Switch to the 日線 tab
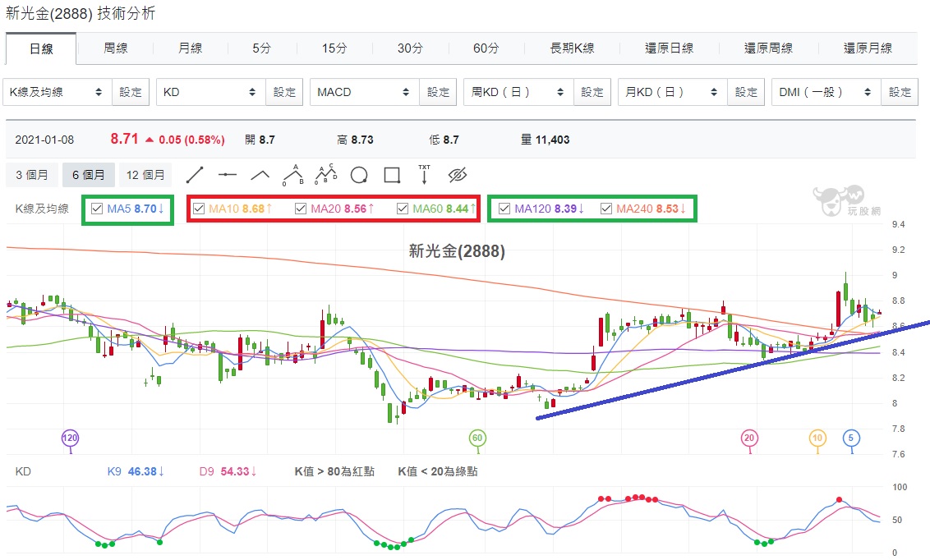Image resolution: width=930 pixels, height=560 pixels. (41, 48)
